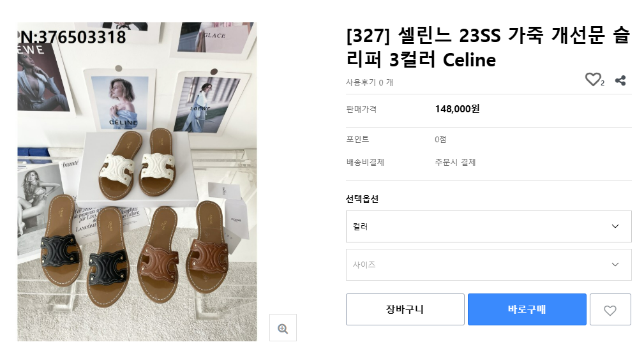Image resolution: width=644 pixels, height=356 pixels.
Task: Click the product title mentioning Celine
Action: click(488, 48)
